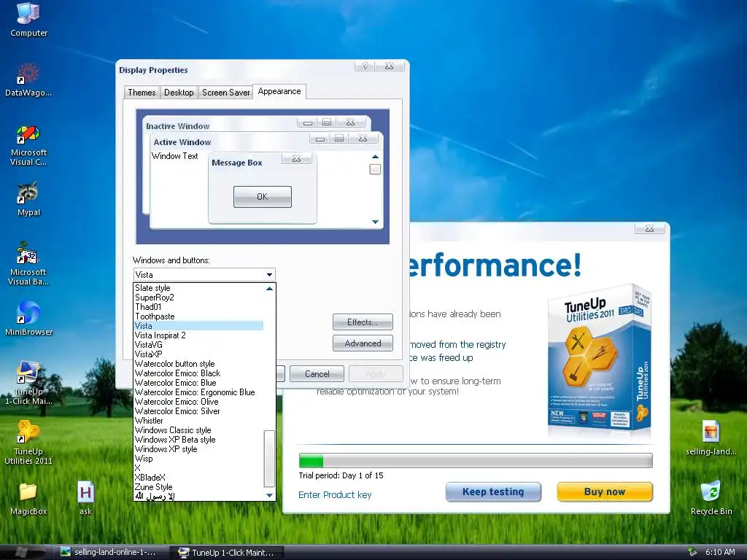Image resolution: width=747 pixels, height=560 pixels.
Task: Open the ask file icon on desktop
Action: click(86, 499)
